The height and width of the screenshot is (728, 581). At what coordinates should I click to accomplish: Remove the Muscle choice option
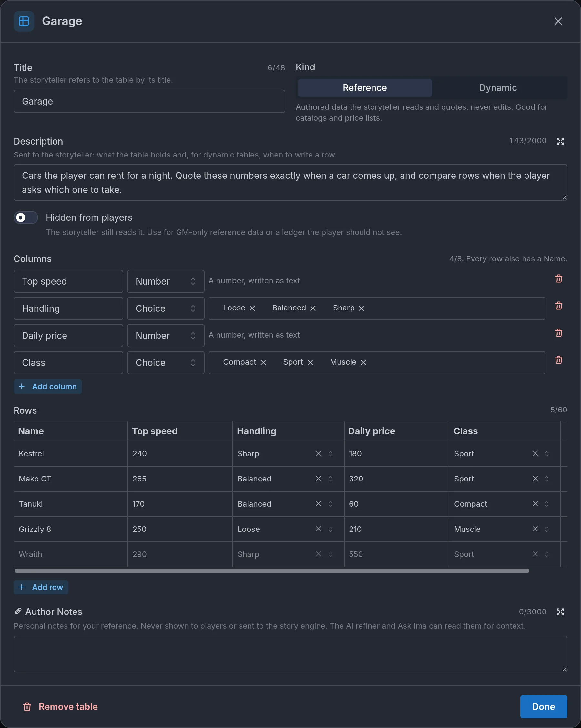[x=363, y=362]
